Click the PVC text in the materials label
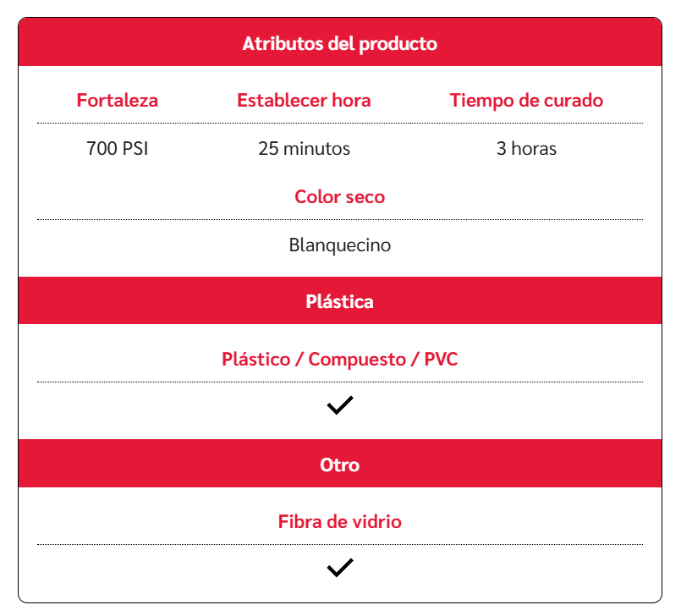681x616 pixels. tap(440, 359)
